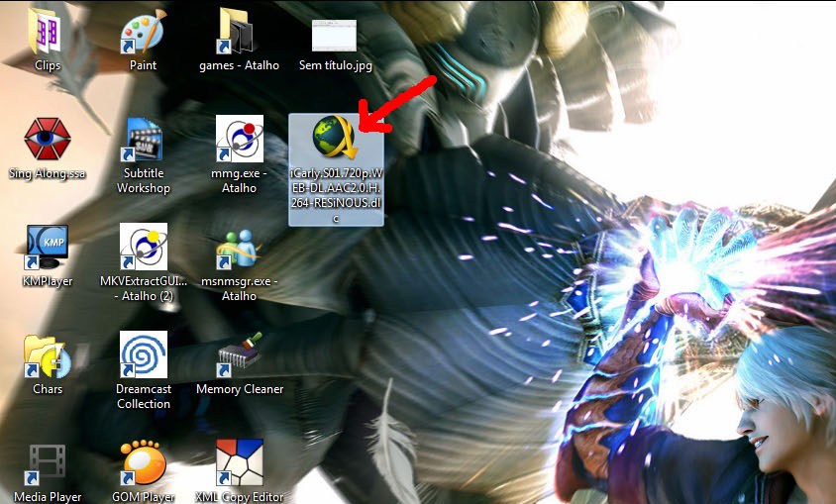Viewport: 836px width, 504px height.
Task: Select the Sing Along.ssa file icon
Action: pyautogui.click(x=47, y=139)
